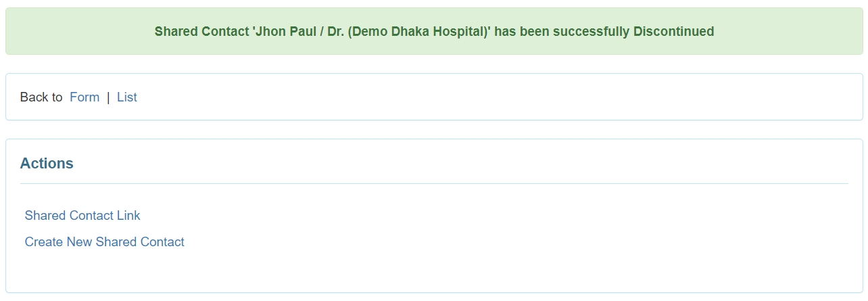The width and height of the screenshot is (868, 301).
Task: Go back to the Form page
Action: pos(85,97)
